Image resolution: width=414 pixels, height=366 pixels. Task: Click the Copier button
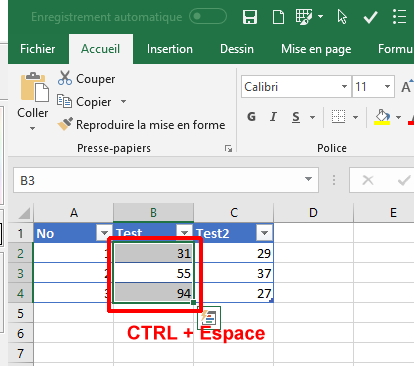[x=84, y=102]
